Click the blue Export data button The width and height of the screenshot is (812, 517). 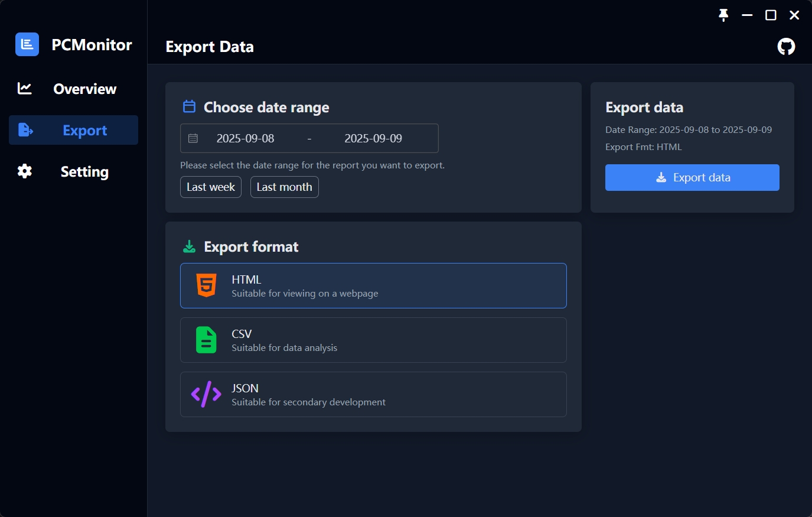pyautogui.click(x=692, y=177)
